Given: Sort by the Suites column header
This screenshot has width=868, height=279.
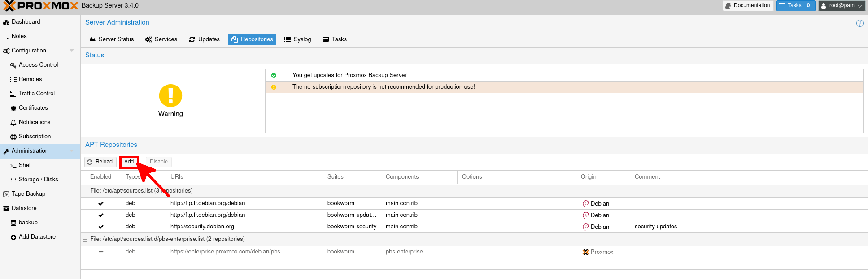Looking at the screenshot, I should pyautogui.click(x=352, y=177).
